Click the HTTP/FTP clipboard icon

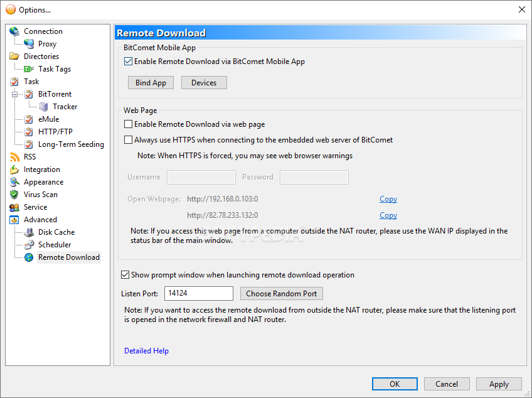[x=29, y=132]
